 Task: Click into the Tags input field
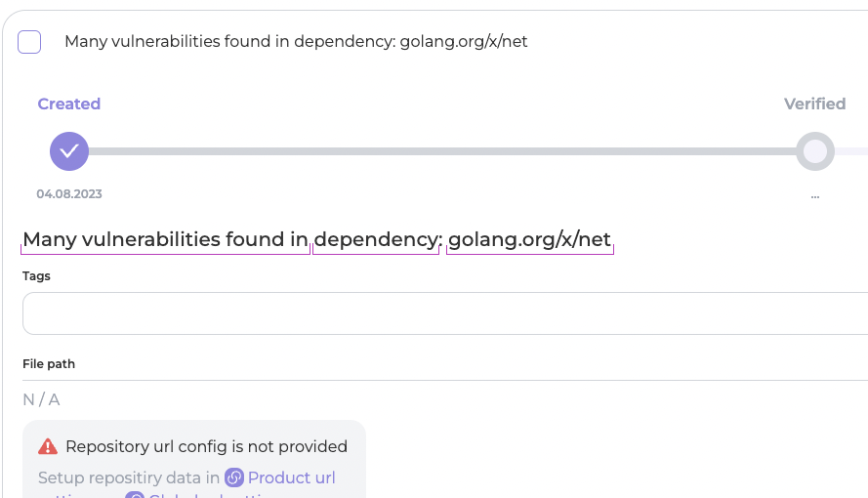coord(439,313)
